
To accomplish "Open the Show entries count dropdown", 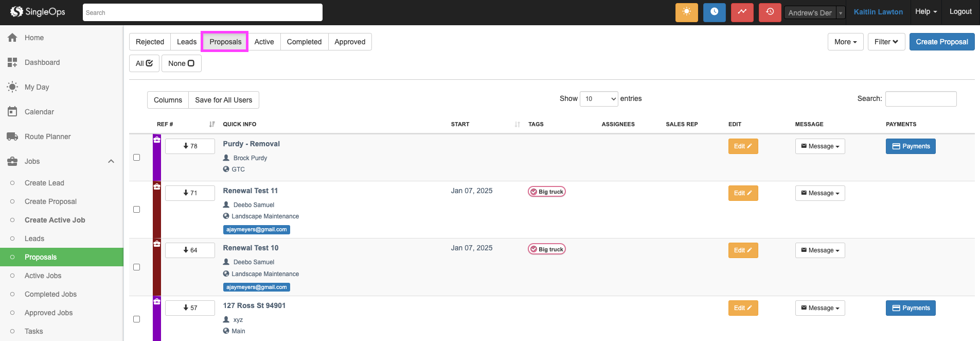I will (x=598, y=99).
